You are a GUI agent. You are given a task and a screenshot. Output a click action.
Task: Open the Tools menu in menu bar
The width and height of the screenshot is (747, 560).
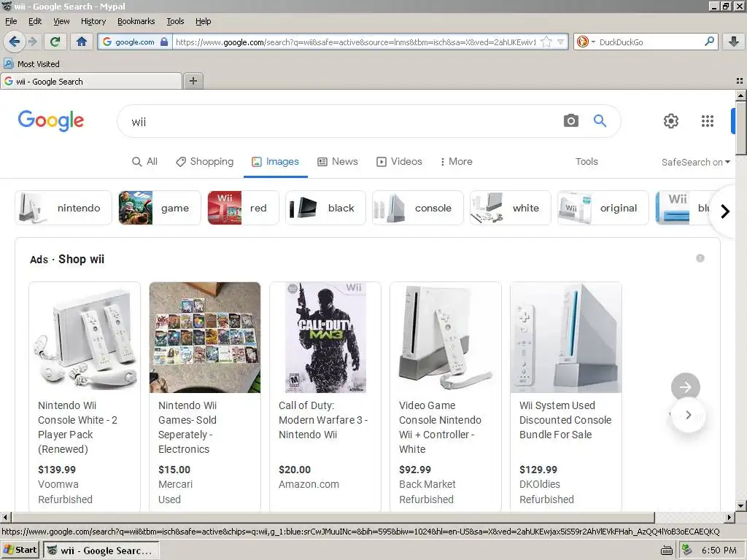175,21
